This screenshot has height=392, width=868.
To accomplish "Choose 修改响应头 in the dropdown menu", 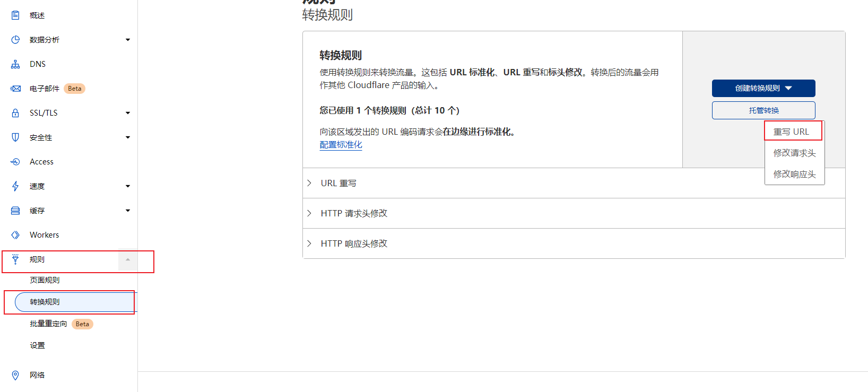I will click(794, 174).
